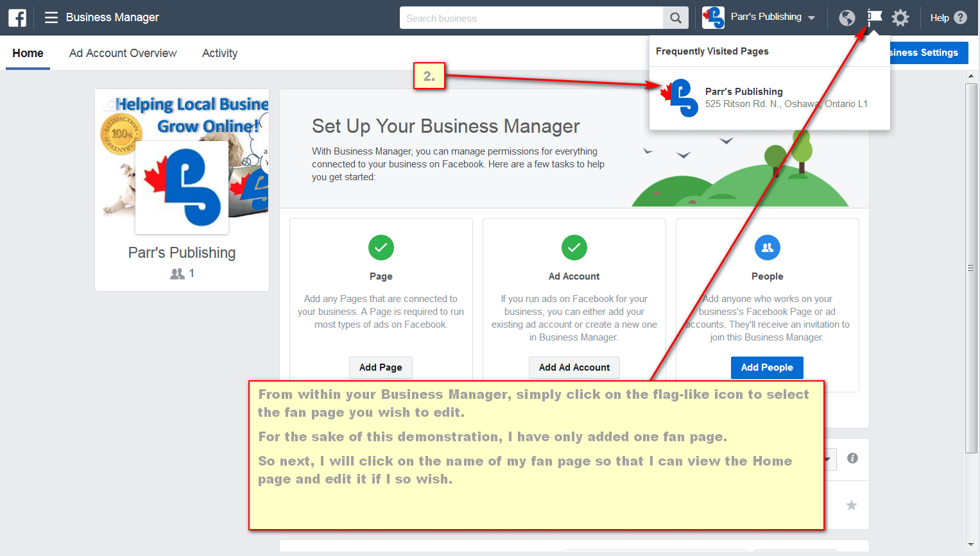Click the people count icon under Parr's Publishing

(x=177, y=274)
